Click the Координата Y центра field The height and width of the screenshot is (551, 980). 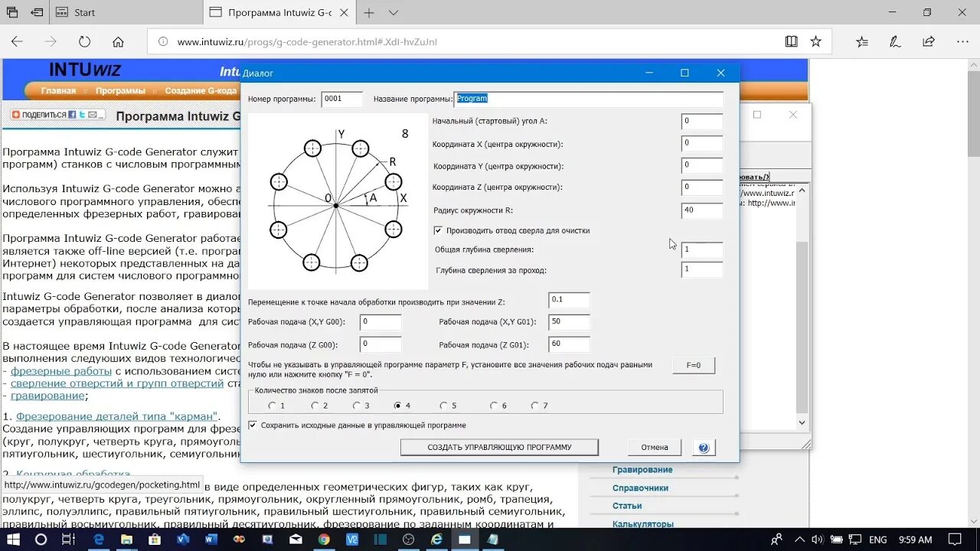(x=702, y=166)
